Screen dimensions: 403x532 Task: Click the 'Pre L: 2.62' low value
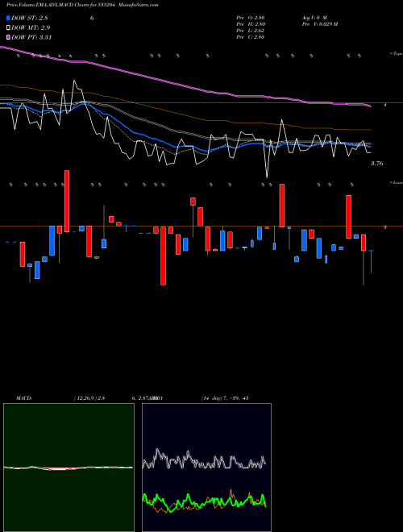(251, 31)
